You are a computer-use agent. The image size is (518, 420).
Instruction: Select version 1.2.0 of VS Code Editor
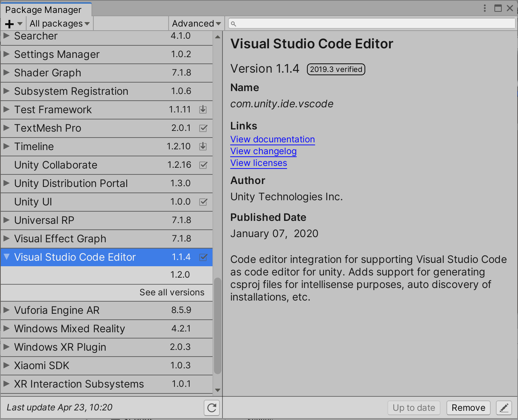107,275
